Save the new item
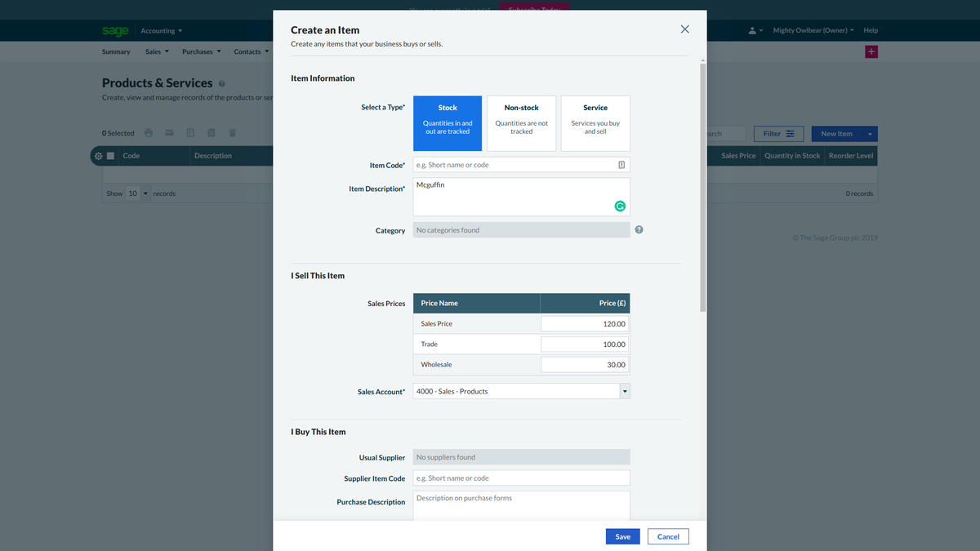 click(x=622, y=536)
